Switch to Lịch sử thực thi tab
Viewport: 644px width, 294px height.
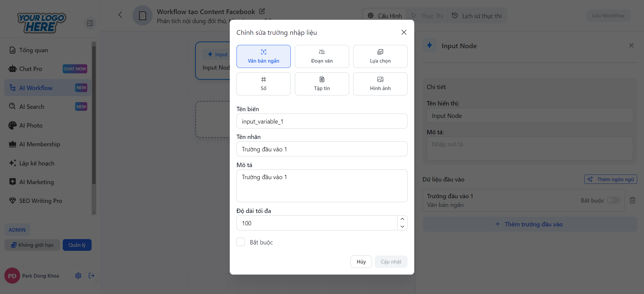477,16
